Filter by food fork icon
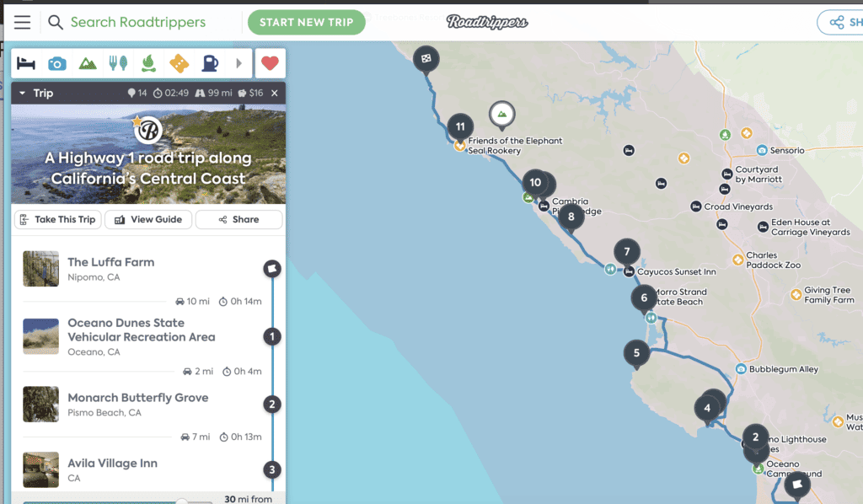 tap(118, 64)
